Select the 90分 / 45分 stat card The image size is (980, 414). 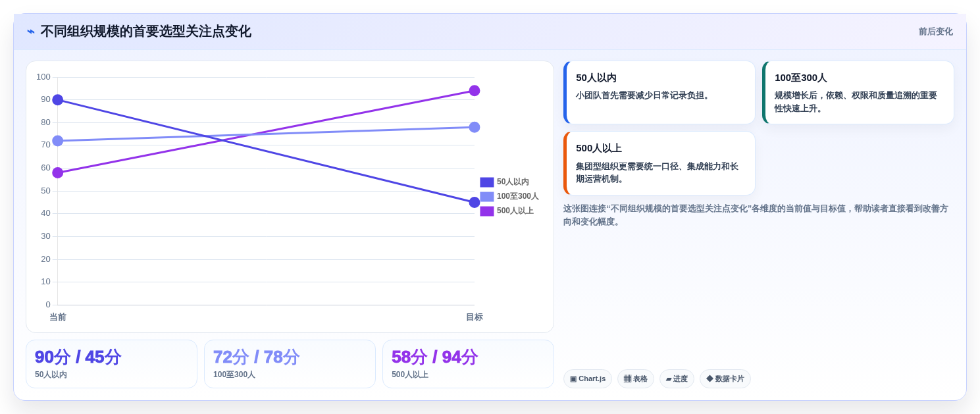(111, 364)
